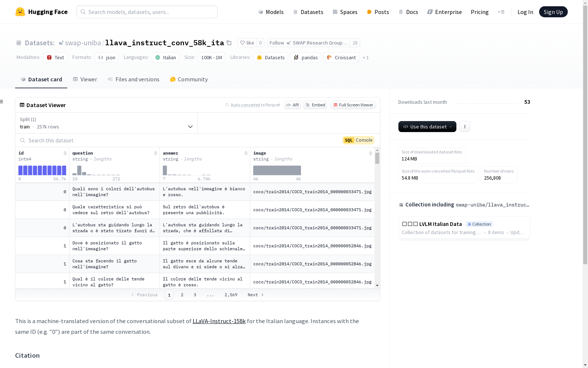Image resolution: width=588 pixels, height=368 pixels.
Task: Sort the image column
Action: click(370, 153)
